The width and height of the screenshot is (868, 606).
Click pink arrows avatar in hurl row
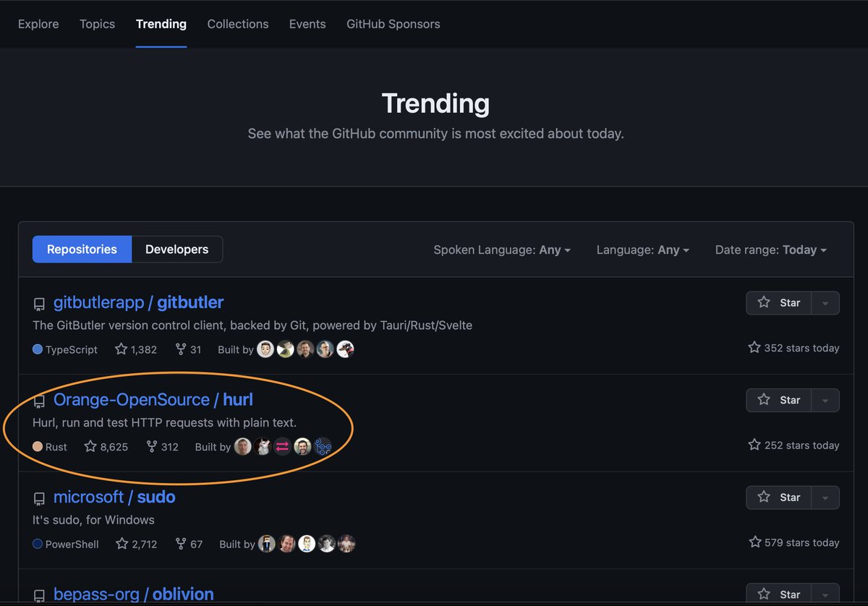[283, 446]
